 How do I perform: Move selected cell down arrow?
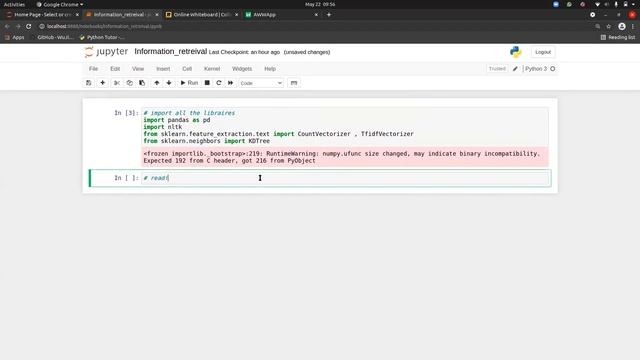169,83
